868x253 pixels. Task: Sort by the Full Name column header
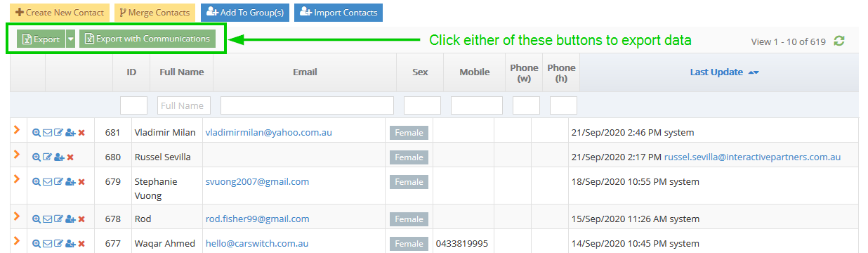click(x=182, y=72)
